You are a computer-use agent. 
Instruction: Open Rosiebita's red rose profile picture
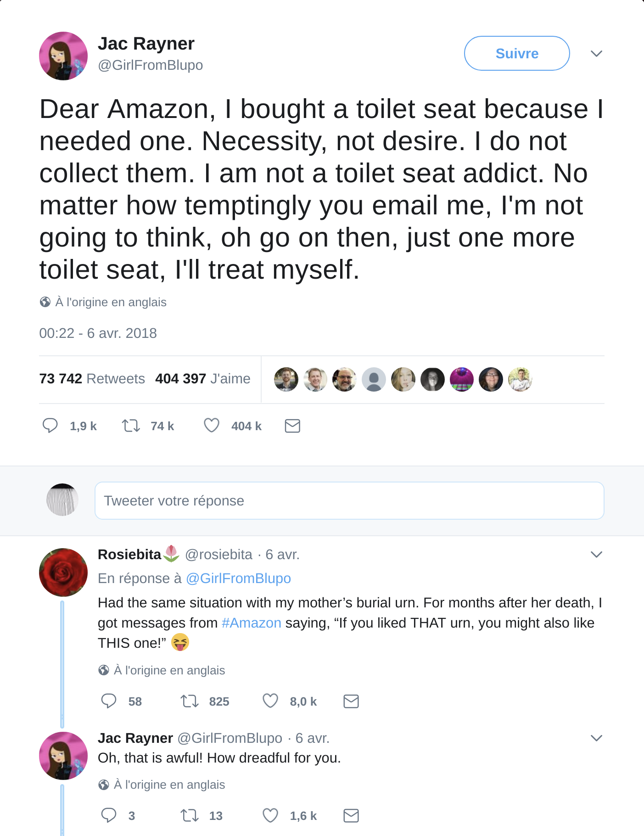(63, 572)
